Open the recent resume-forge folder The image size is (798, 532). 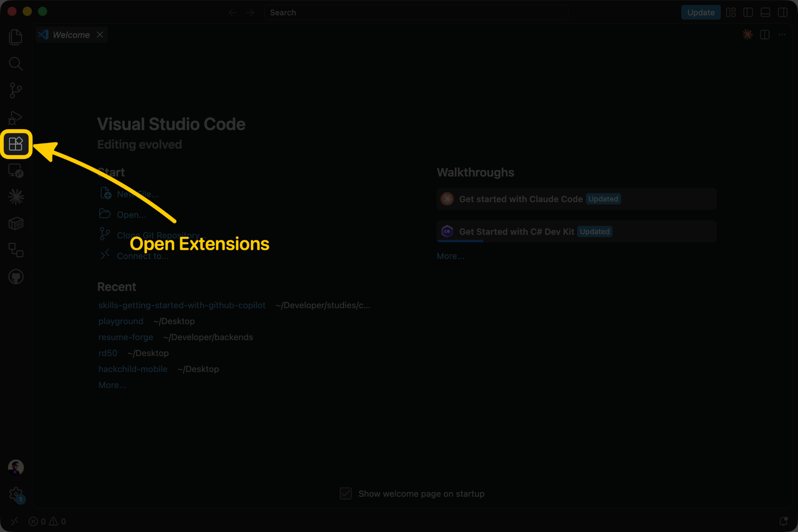126,337
